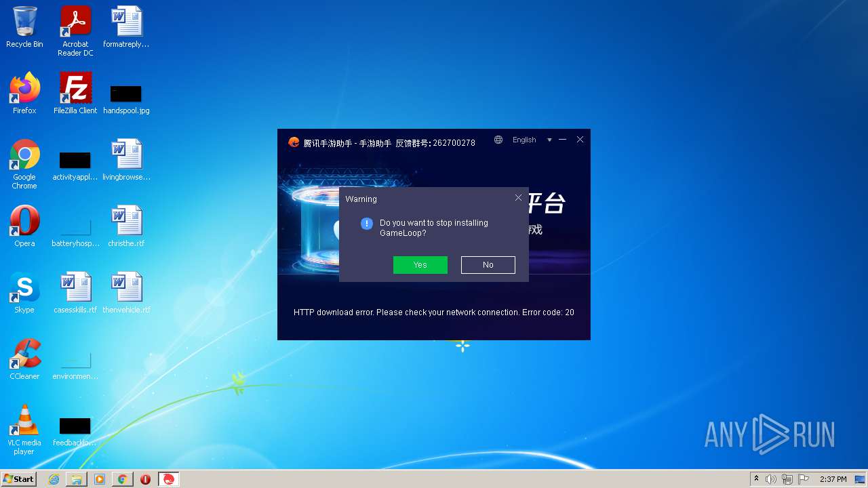868x488 pixels.
Task: Select the activityappl file icon
Action: (x=75, y=166)
